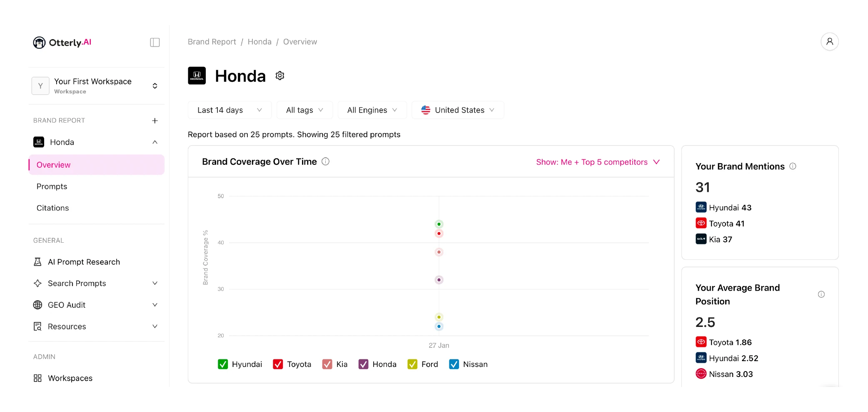Expand the Show competitors dropdown
This screenshot has width=868, height=412.
tap(598, 162)
